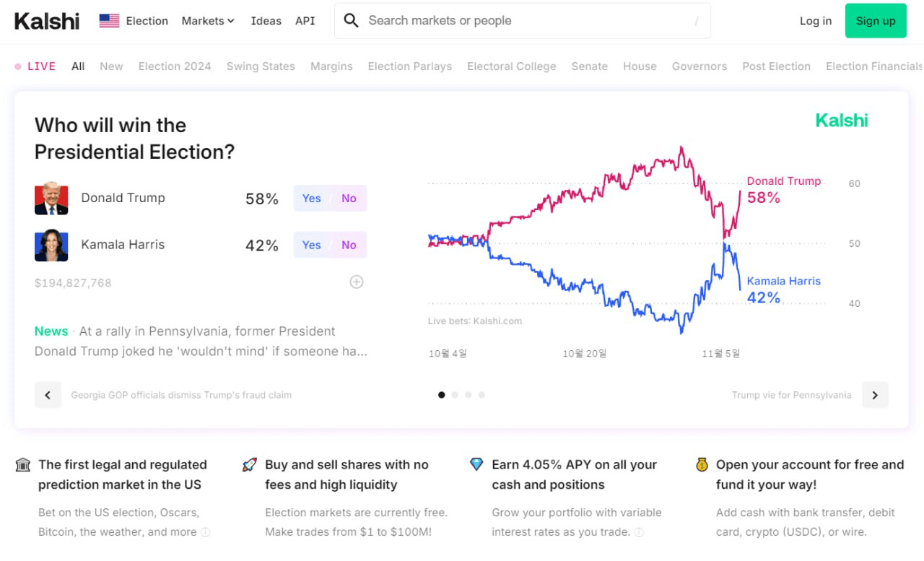Select the first carousel dot
This screenshot has height=561, width=924.
(442, 395)
